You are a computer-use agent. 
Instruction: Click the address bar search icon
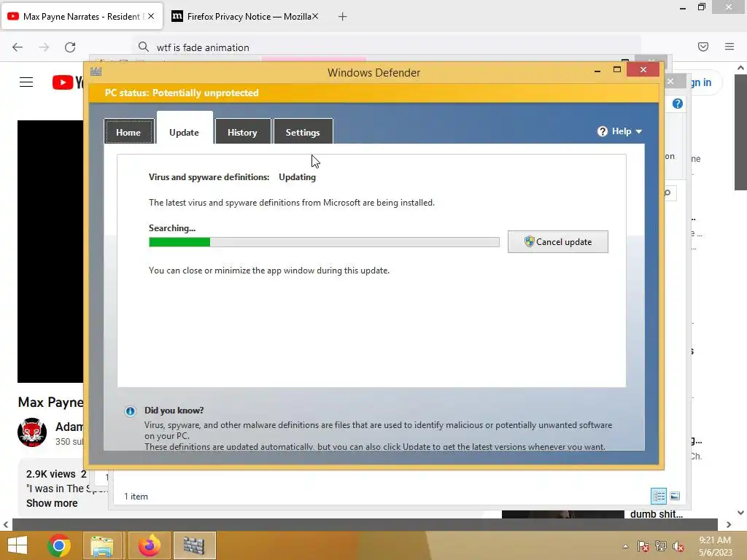(x=144, y=47)
